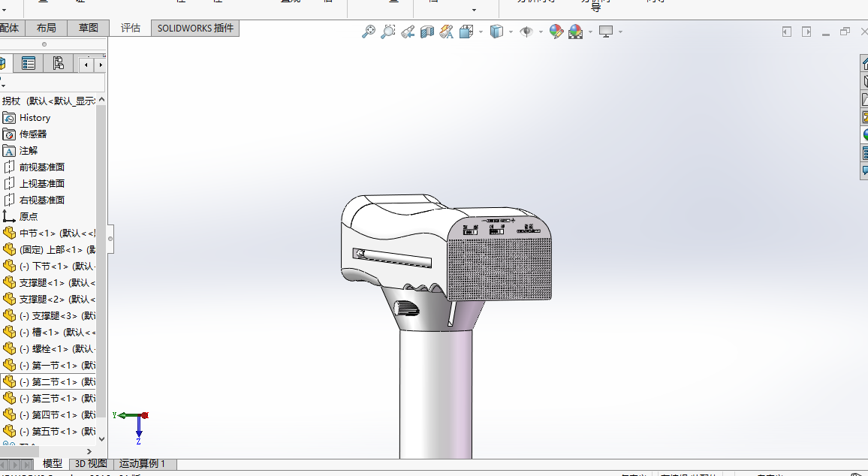Open the Appearances task pane icon
This screenshot has height=476, width=868.
point(864,135)
